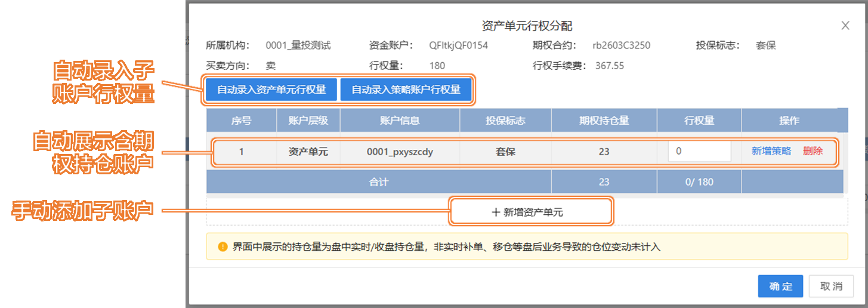Click the 0/ 180 total in 合计 row
868x308 pixels.
pos(699,182)
